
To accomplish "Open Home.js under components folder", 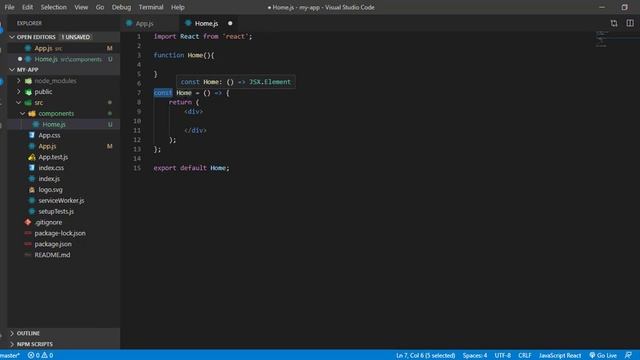I will coord(64,124).
